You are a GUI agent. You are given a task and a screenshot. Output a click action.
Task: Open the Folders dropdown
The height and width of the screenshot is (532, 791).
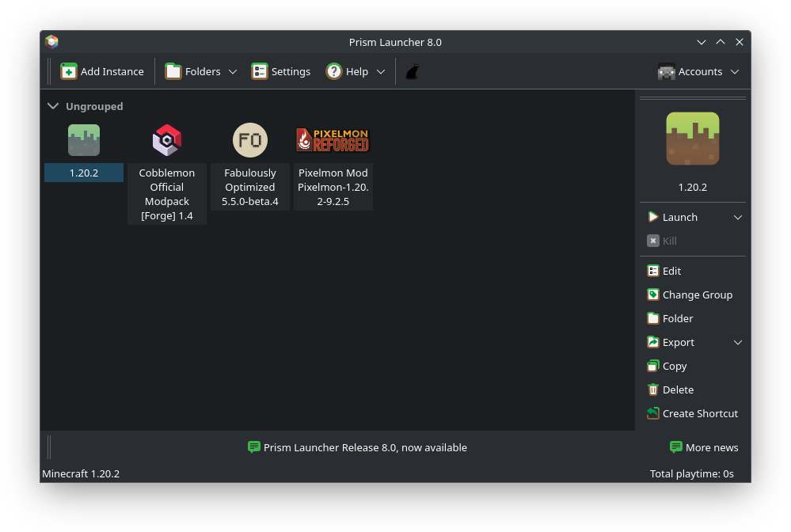233,71
